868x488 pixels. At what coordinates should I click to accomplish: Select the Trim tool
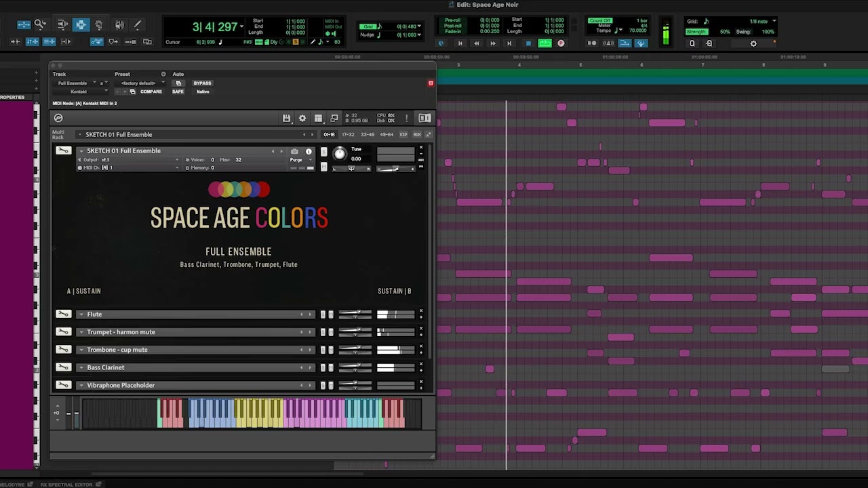point(62,24)
